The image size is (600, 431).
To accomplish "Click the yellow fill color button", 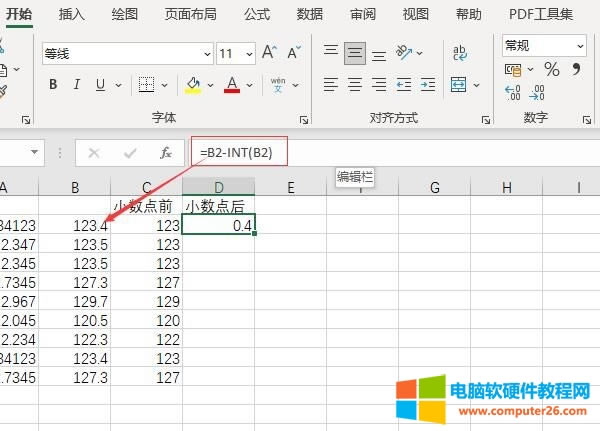I will point(194,84).
